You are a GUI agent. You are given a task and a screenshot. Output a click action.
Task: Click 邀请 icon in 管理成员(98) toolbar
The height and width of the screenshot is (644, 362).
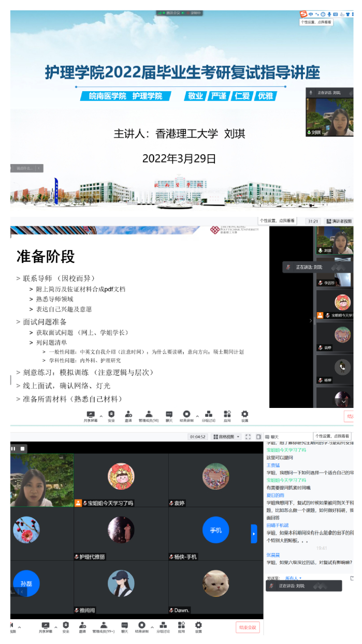128,416
